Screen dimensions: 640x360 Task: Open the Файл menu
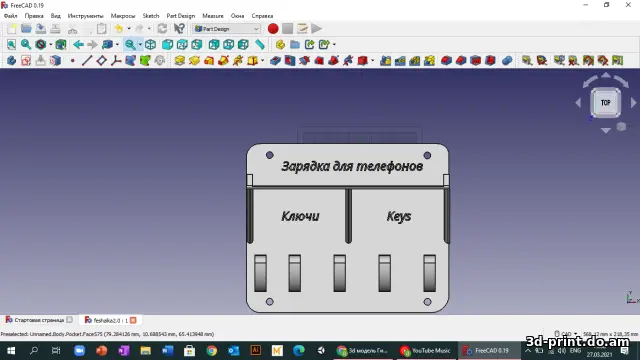coord(11,16)
